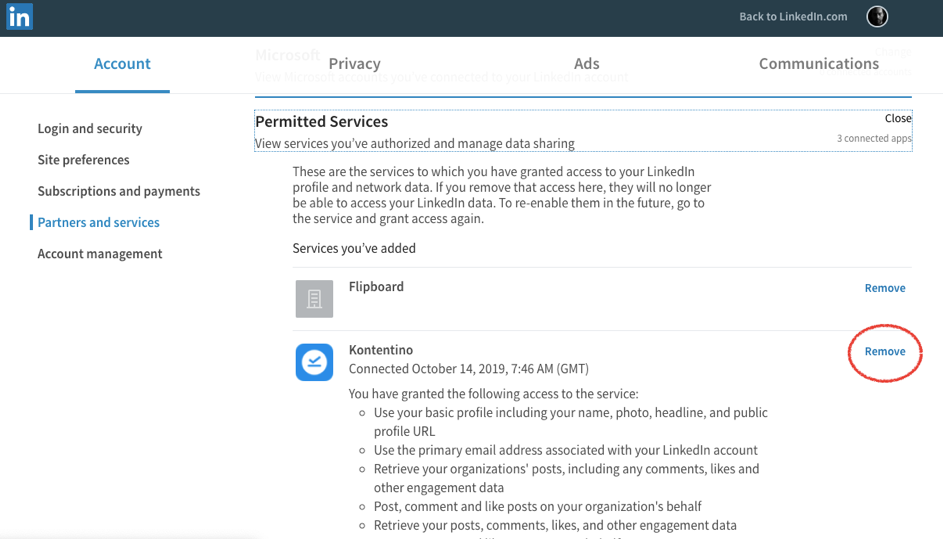Click the Flipboard placeholder app icon
This screenshot has height=539, width=943.
click(314, 298)
